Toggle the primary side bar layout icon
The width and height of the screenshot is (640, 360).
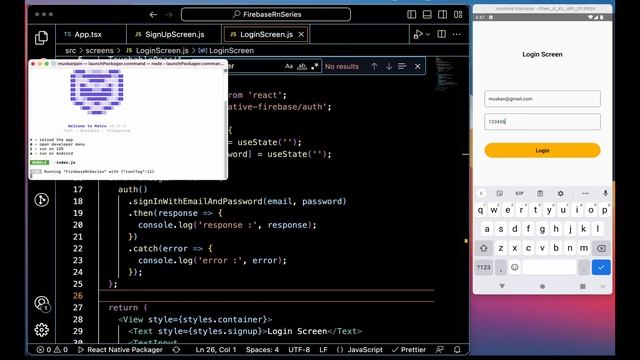411,14
